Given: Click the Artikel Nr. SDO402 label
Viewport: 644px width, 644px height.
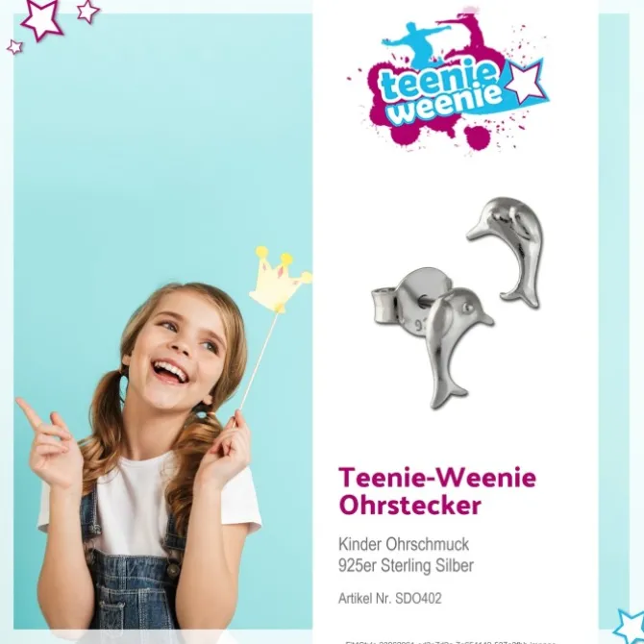Looking at the screenshot, I should pyautogui.click(x=390, y=599).
